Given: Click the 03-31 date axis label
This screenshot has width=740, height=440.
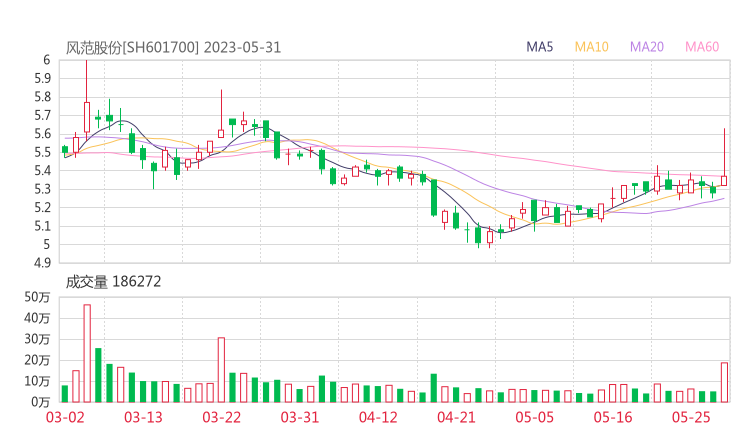Looking at the screenshot, I should click(x=300, y=417).
